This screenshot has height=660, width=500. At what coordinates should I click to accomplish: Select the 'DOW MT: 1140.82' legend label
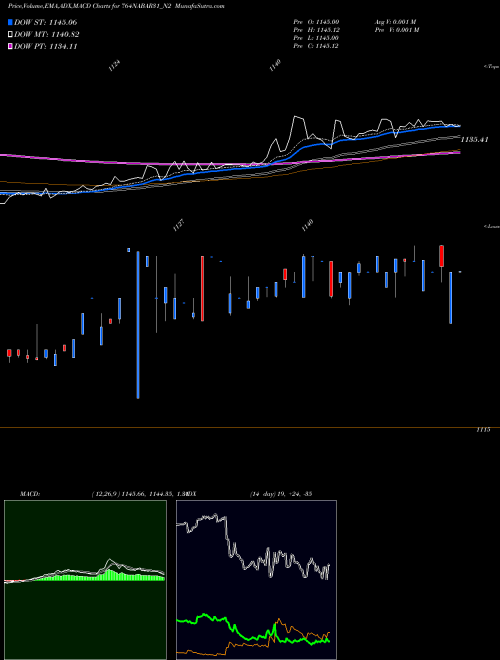click(x=47, y=35)
